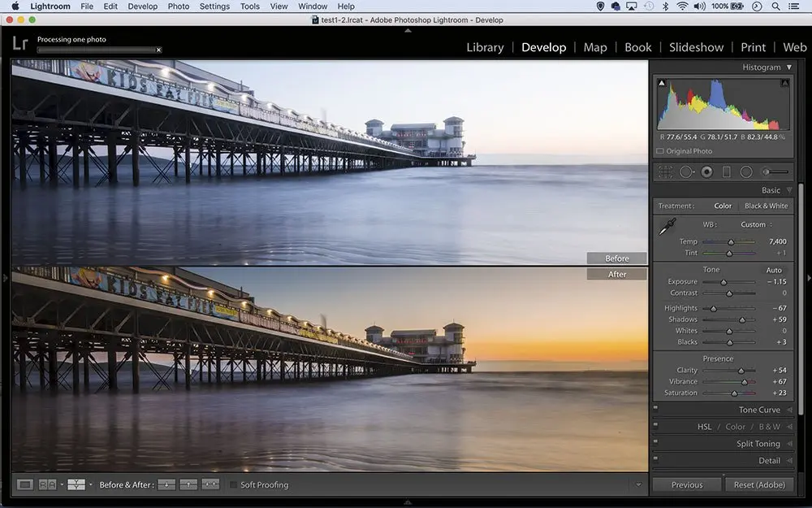Toggle the Tone Curve panel switch
The image size is (812, 508).
pos(655,408)
